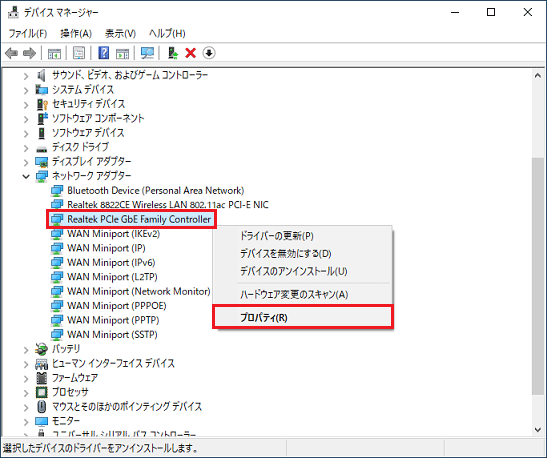547x458 pixels.
Task: Click the scan for hardware changes monitor icon
Action: point(147,53)
